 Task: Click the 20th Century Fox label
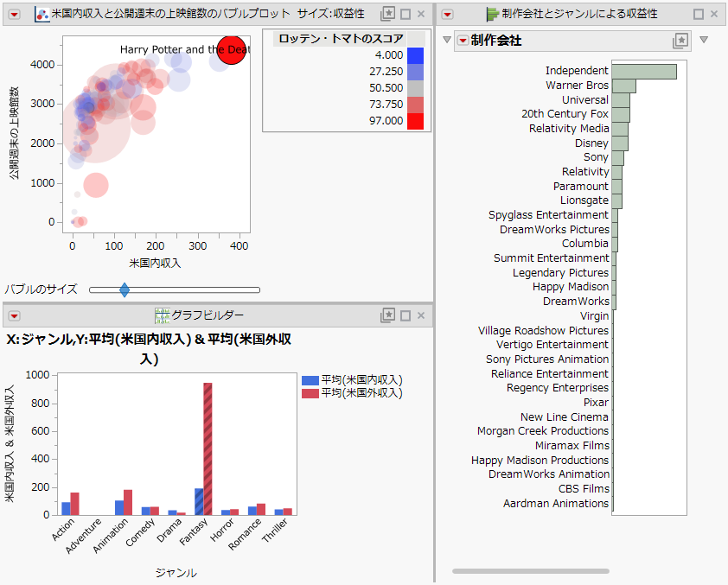[x=565, y=114]
